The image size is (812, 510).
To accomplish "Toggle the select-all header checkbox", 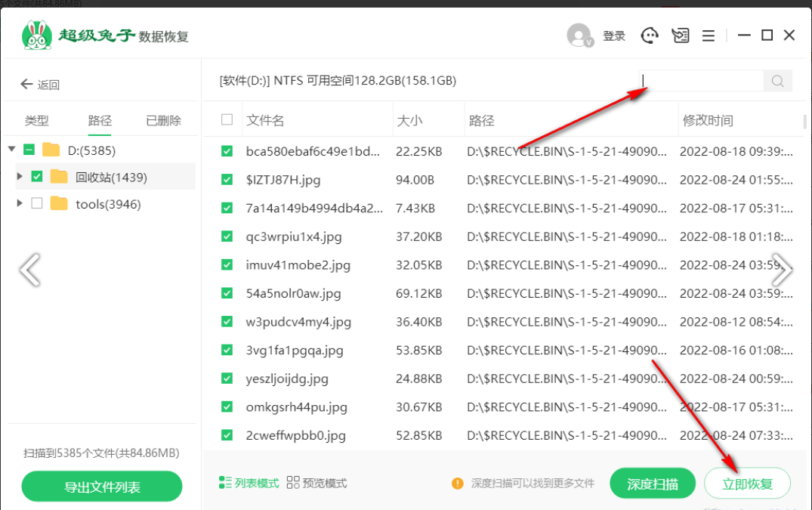I will [x=227, y=119].
